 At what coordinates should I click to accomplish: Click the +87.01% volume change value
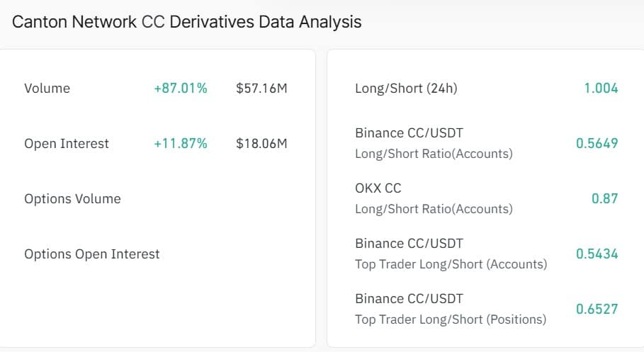click(181, 89)
